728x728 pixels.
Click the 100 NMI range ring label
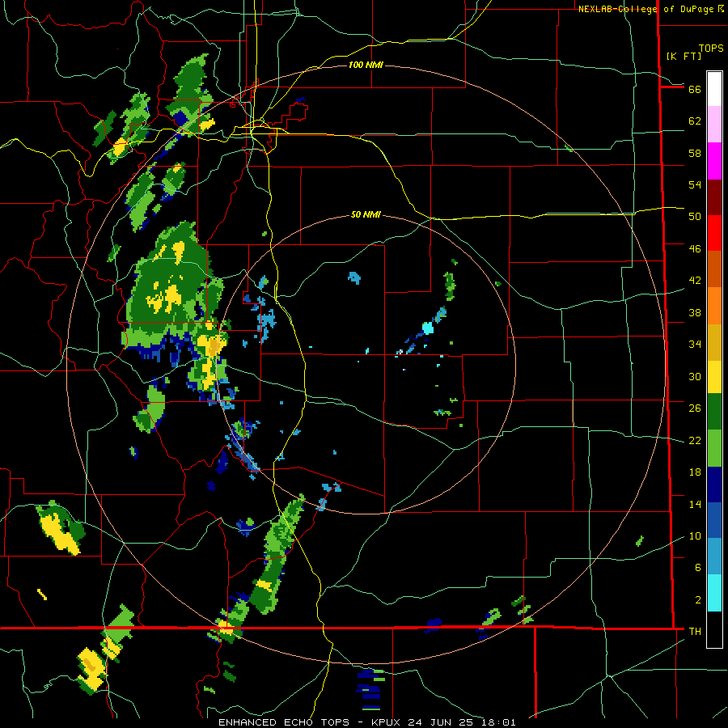pos(366,65)
